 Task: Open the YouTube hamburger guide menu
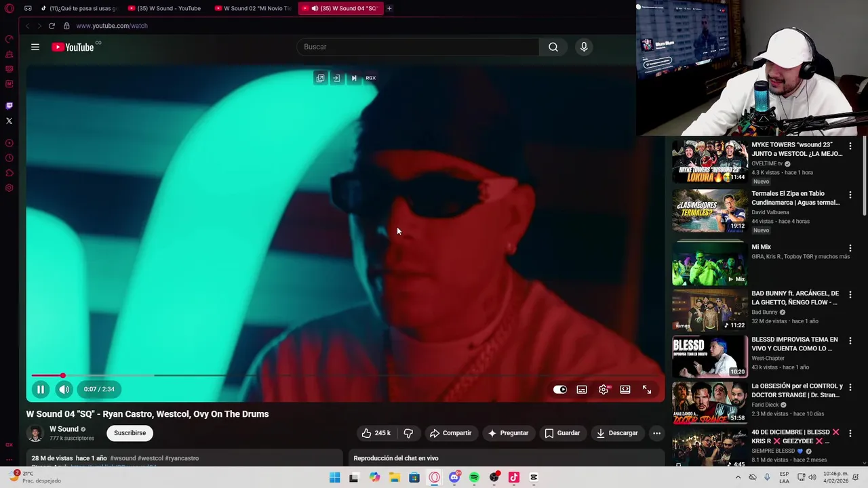point(35,47)
